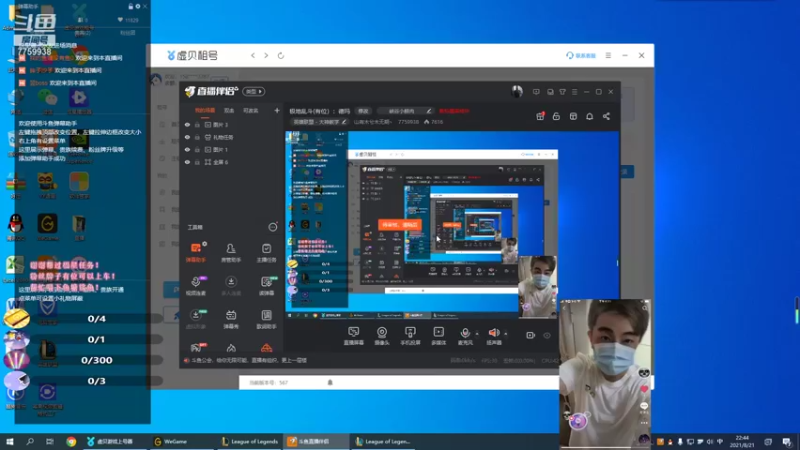
Task: Hide the 图片 3 layer eye icon
Action: [187, 124]
